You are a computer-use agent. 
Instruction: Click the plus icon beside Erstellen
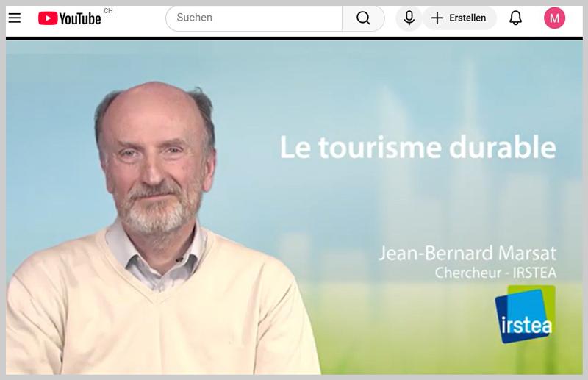point(437,18)
